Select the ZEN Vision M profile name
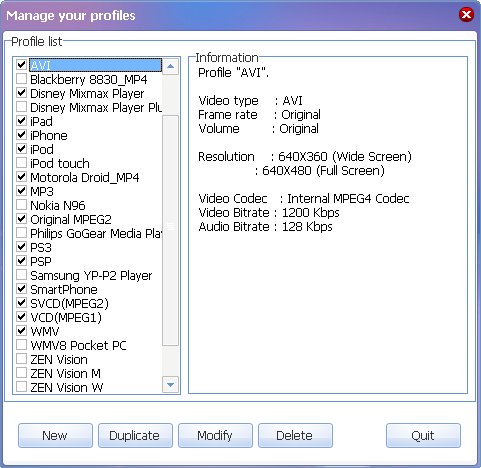 click(65, 374)
